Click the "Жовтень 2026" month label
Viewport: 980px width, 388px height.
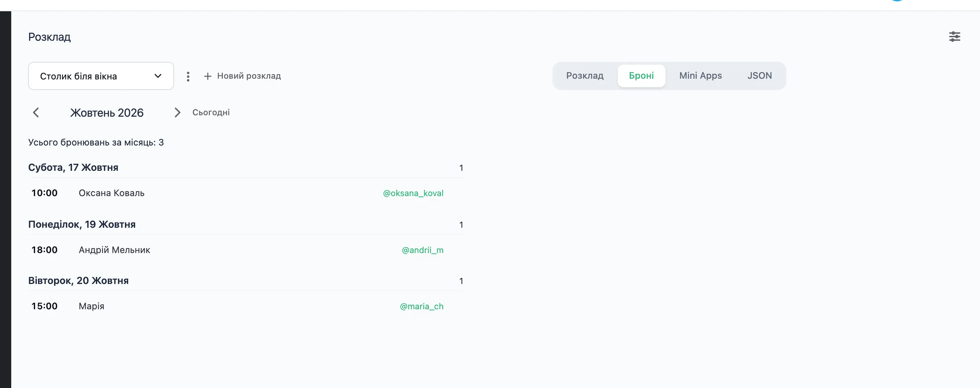(x=107, y=113)
